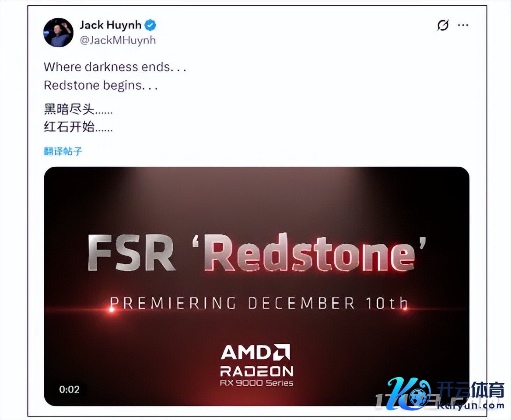Click the 'Redstone begins' tweet line
Screen dimensions: 511x420
[101, 85]
